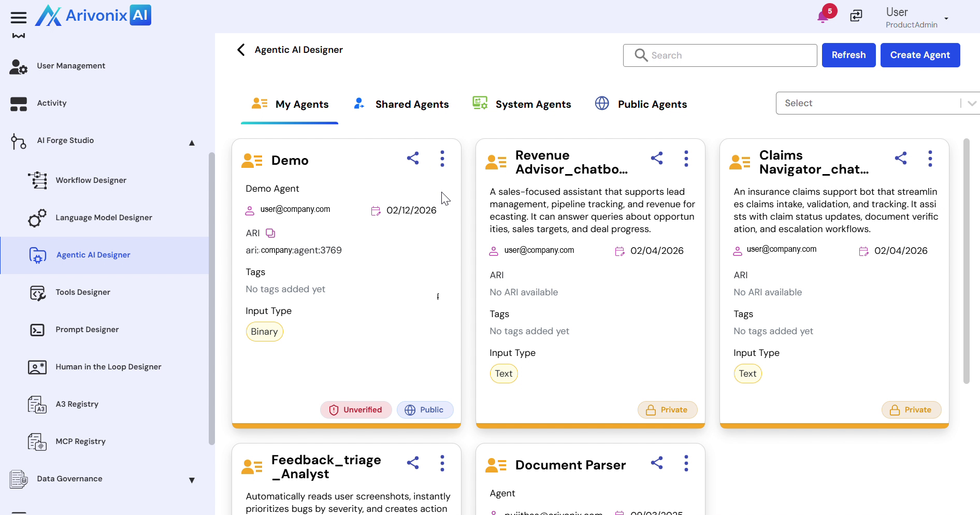Copy the ARI of Demo agent
980x515 pixels.
click(270, 233)
